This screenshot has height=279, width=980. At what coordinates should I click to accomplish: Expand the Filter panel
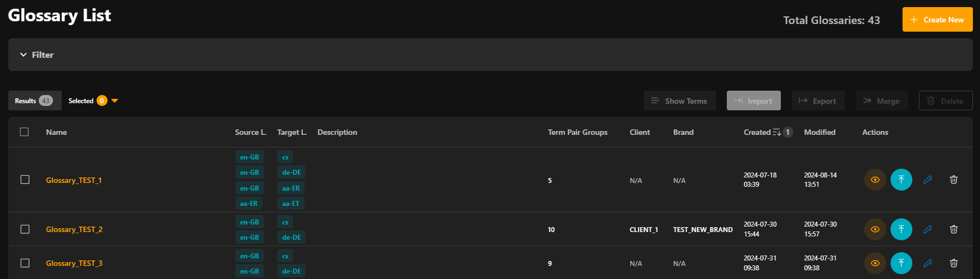[x=37, y=55]
